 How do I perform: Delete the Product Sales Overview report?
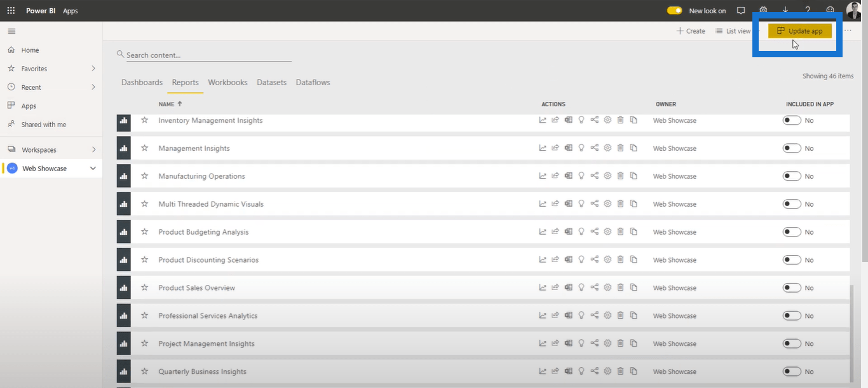point(621,288)
